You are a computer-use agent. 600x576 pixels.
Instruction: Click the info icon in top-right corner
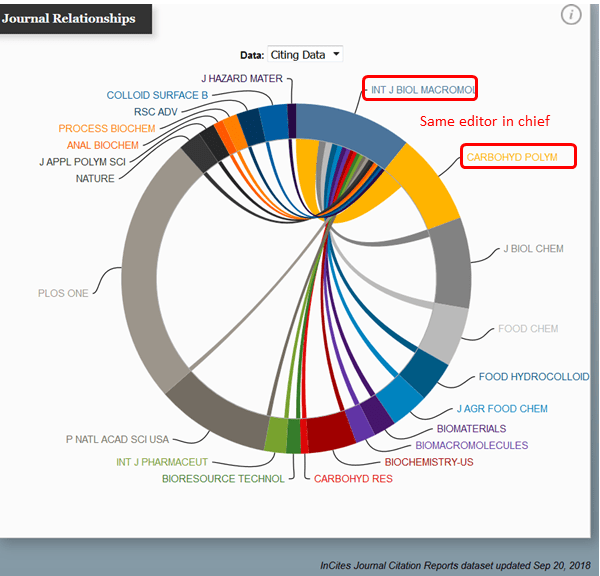tap(571, 14)
